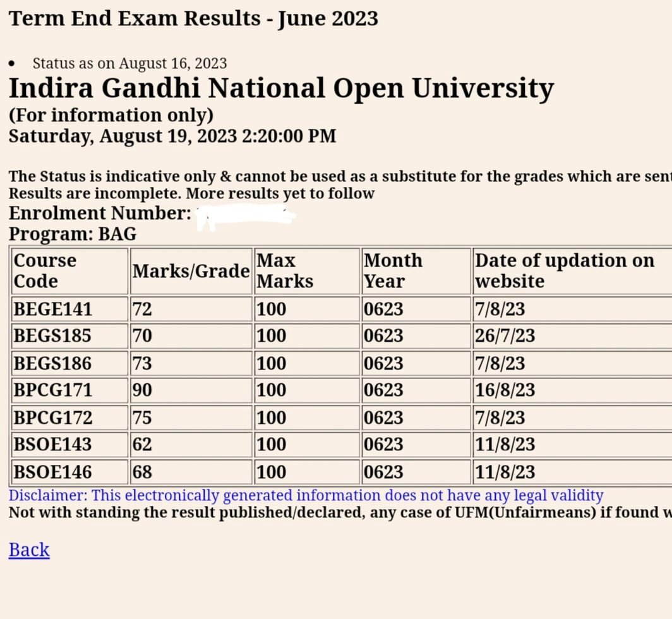Click the Status as on August 16 text
The image size is (672, 619).
pos(130,63)
